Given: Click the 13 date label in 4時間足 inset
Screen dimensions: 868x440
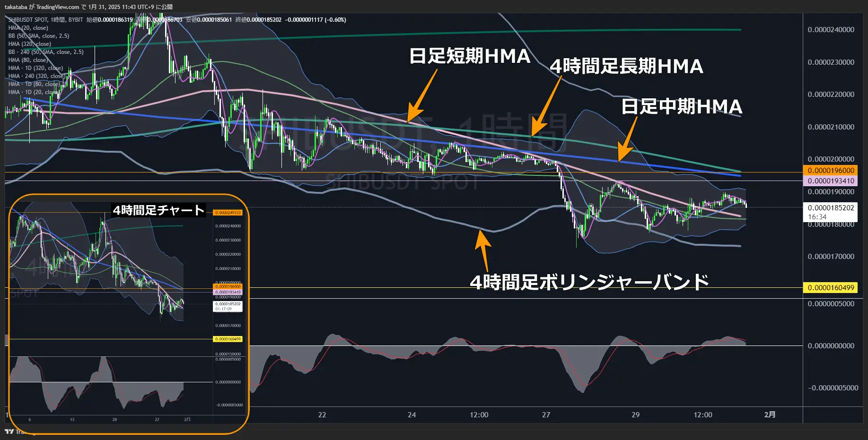Looking at the screenshot, I should [x=72, y=420].
